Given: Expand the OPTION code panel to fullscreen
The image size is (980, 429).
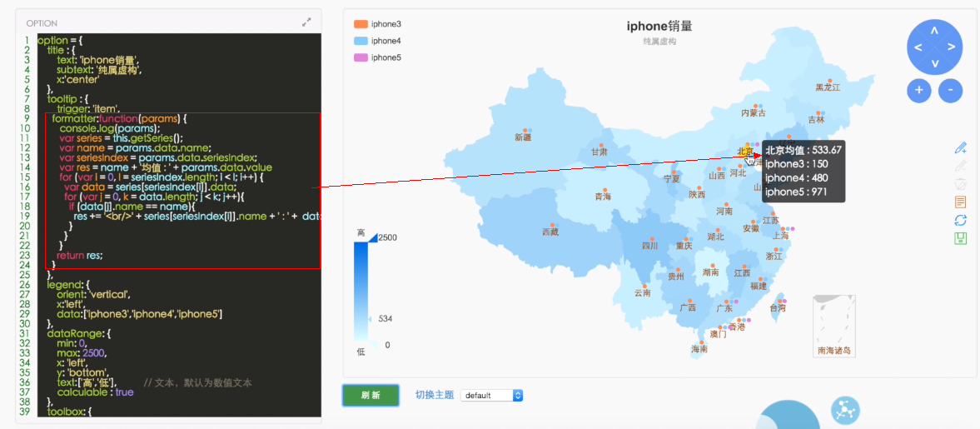Looking at the screenshot, I should [306, 22].
